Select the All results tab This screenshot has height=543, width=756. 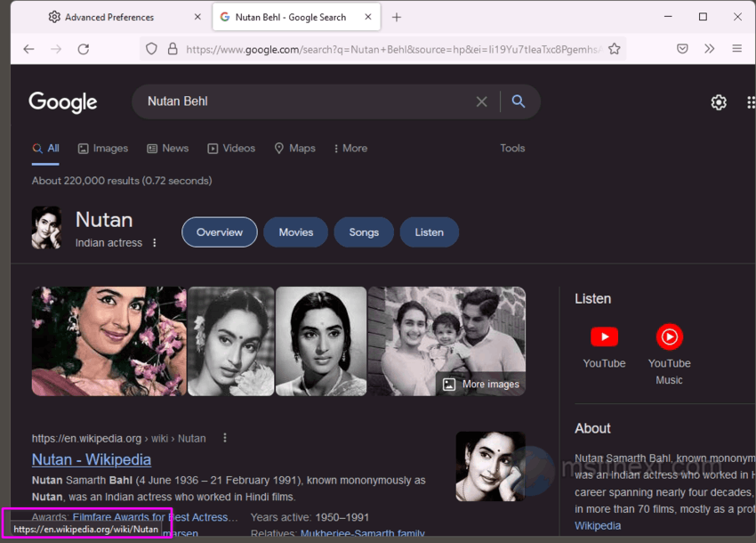tap(45, 149)
